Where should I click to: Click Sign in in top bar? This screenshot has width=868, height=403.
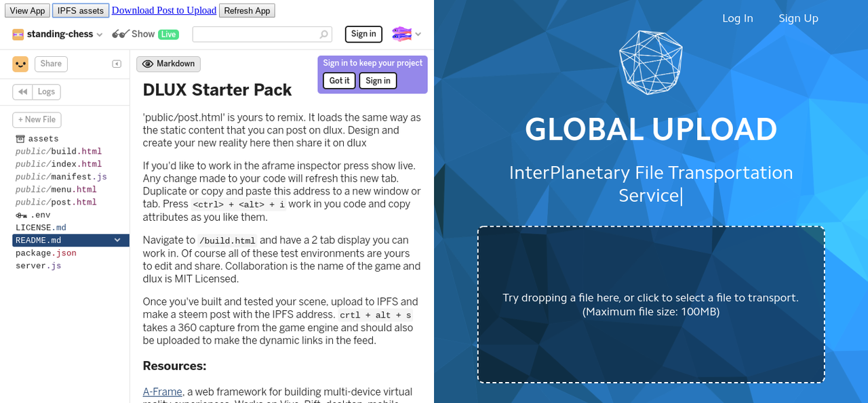coord(363,35)
